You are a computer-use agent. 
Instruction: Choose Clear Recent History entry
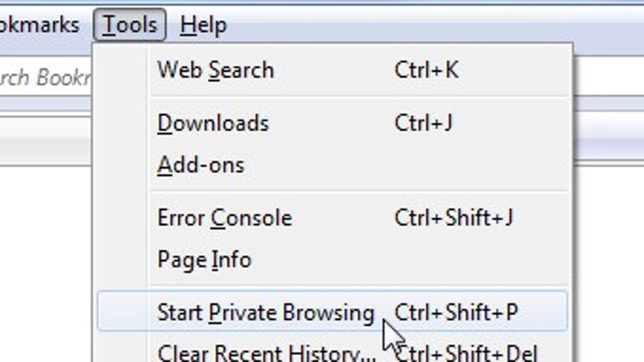tap(333, 351)
